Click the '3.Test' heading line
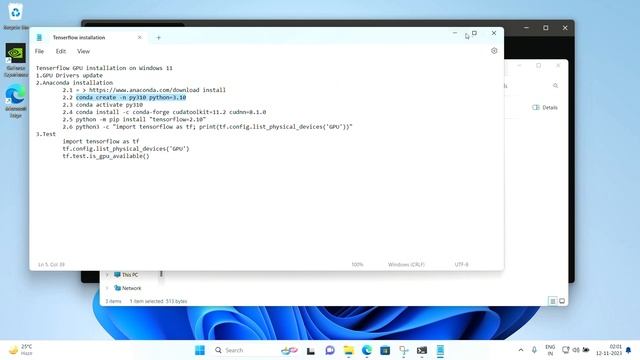The width and height of the screenshot is (640, 360). tap(46, 134)
